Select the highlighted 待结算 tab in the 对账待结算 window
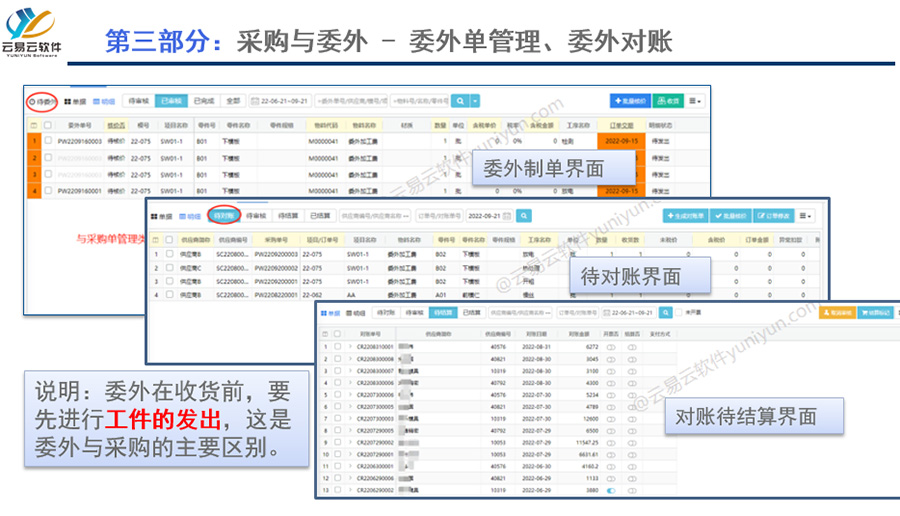 443,313
